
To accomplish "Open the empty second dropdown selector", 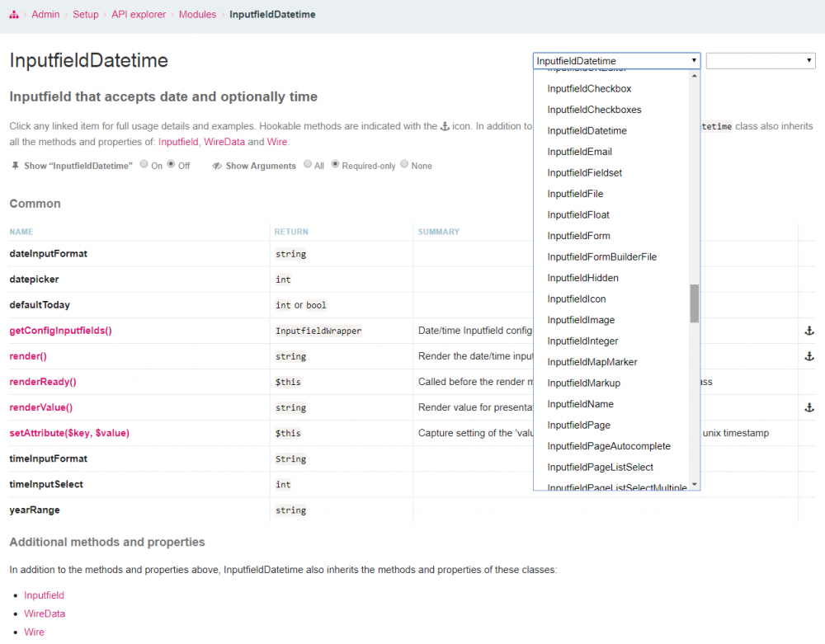I will point(760,61).
